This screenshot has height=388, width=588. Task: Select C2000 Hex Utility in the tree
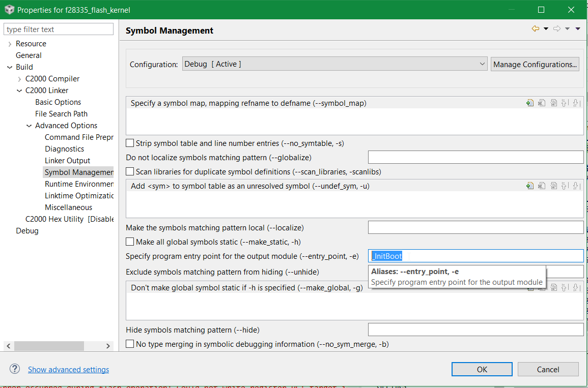[x=69, y=219]
